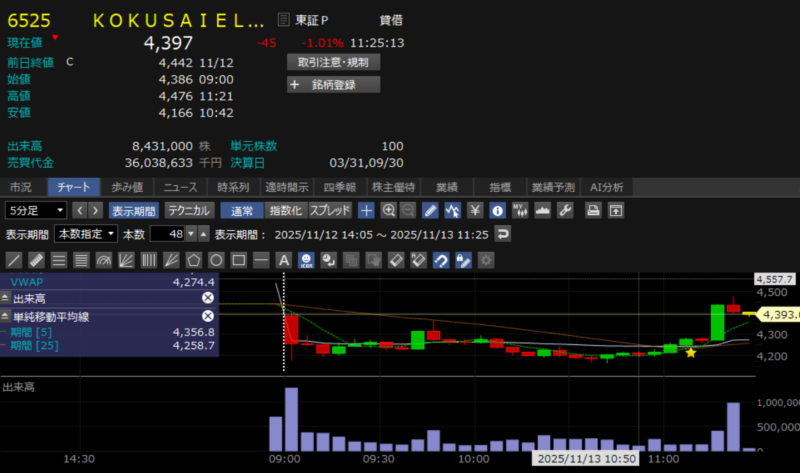
Task: Open the 本数指定 display period dropdown
Action: pos(85,234)
